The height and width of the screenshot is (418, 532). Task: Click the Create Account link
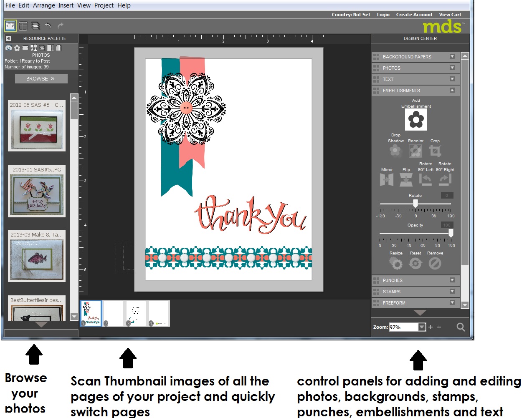[x=414, y=14]
